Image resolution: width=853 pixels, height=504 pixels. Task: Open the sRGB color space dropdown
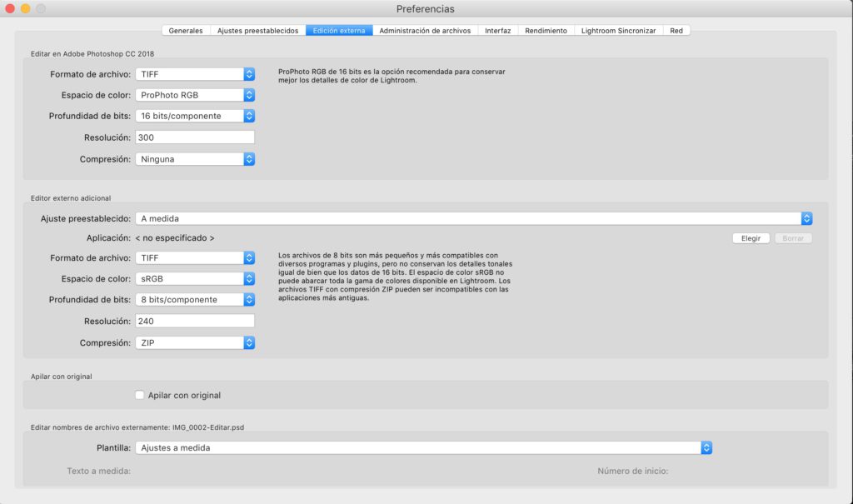[195, 279]
